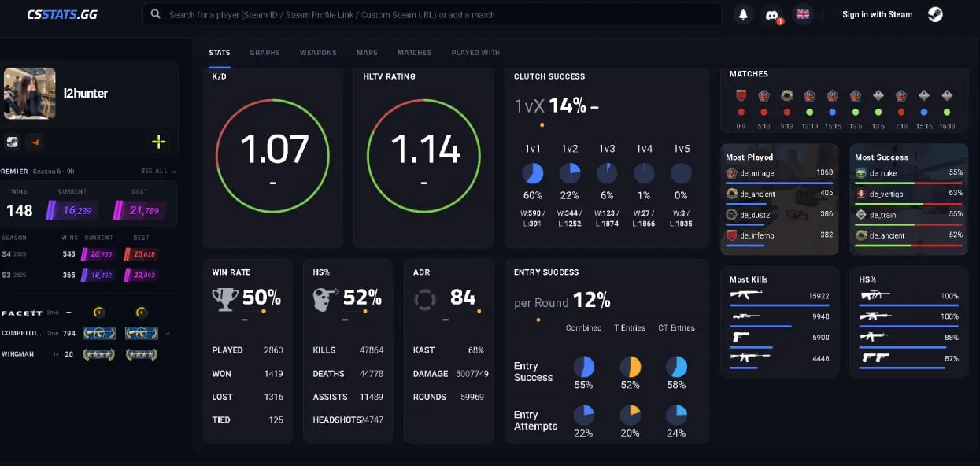980x466 pixels.
Task: Click the l2hunter profile avatar
Action: click(30, 93)
